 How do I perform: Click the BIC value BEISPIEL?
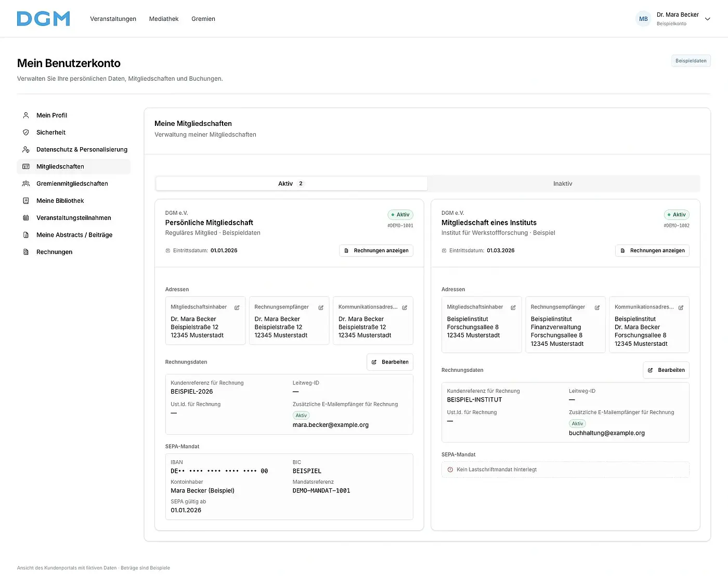(x=307, y=471)
